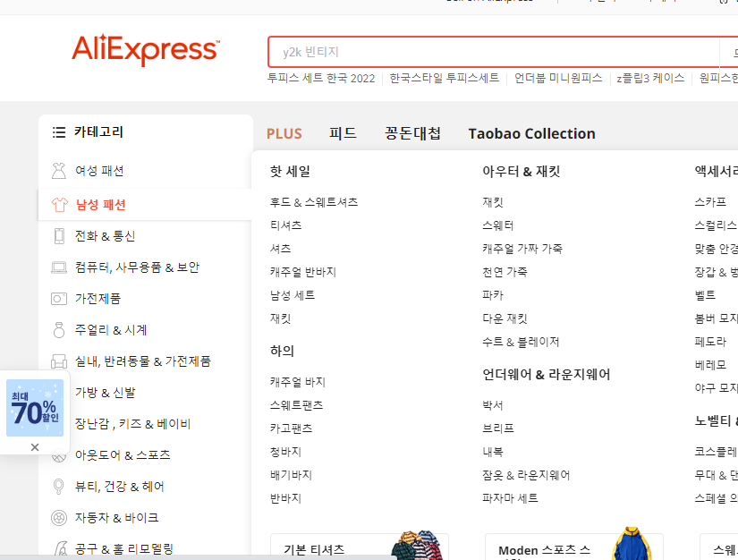Viewport: 738px width, 560px height.
Task: Select 아웃도어 & 스포츠 category
Action: click(123, 455)
